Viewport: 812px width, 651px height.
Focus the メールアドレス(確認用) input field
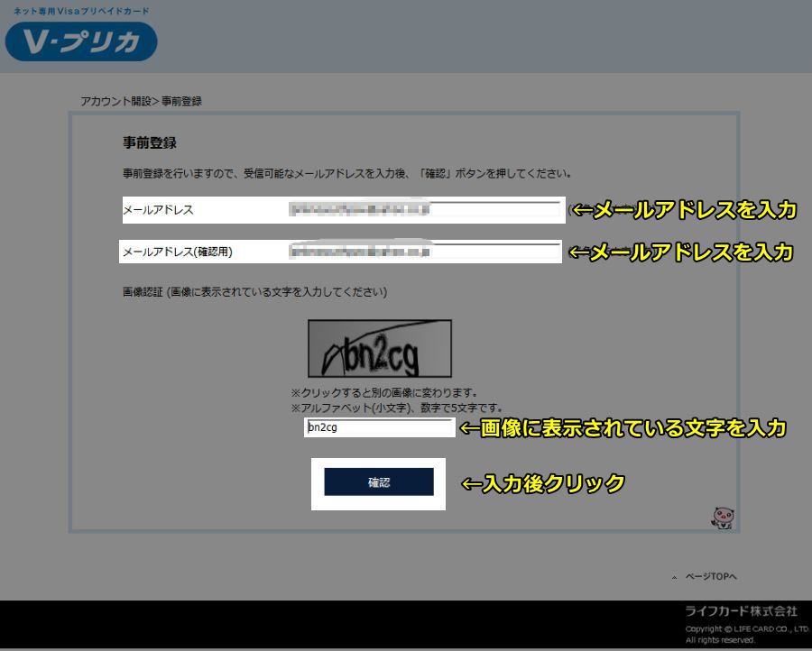pos(424,252)
